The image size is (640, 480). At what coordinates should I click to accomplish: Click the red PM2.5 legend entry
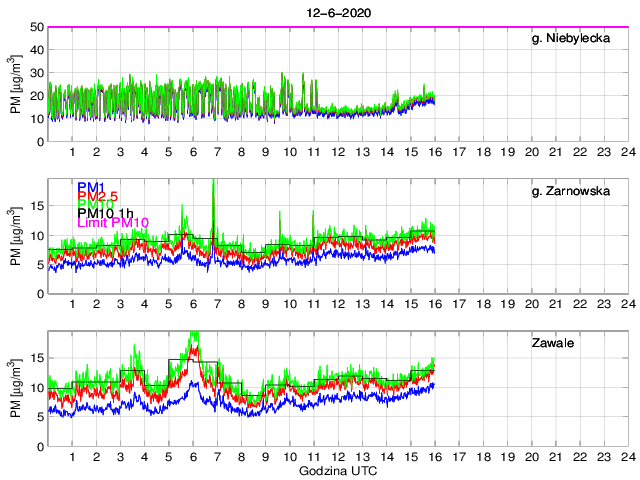(x=97, y=197)
